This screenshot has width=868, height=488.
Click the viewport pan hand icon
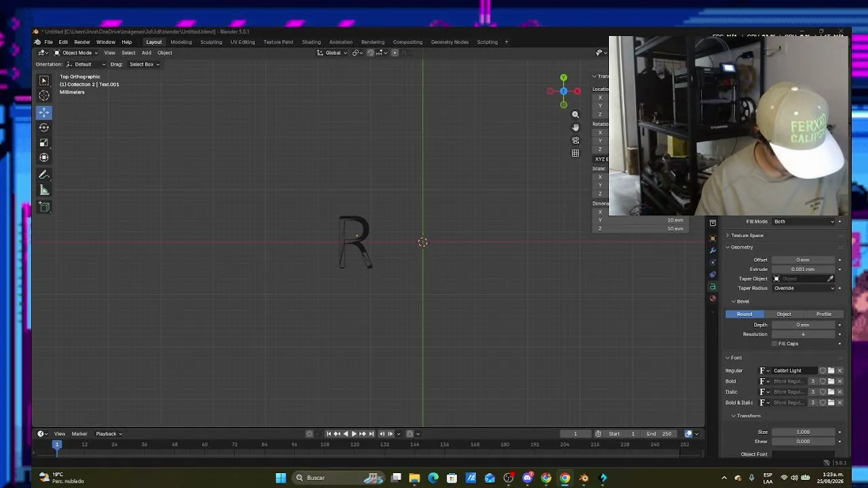tap(576, 127)
